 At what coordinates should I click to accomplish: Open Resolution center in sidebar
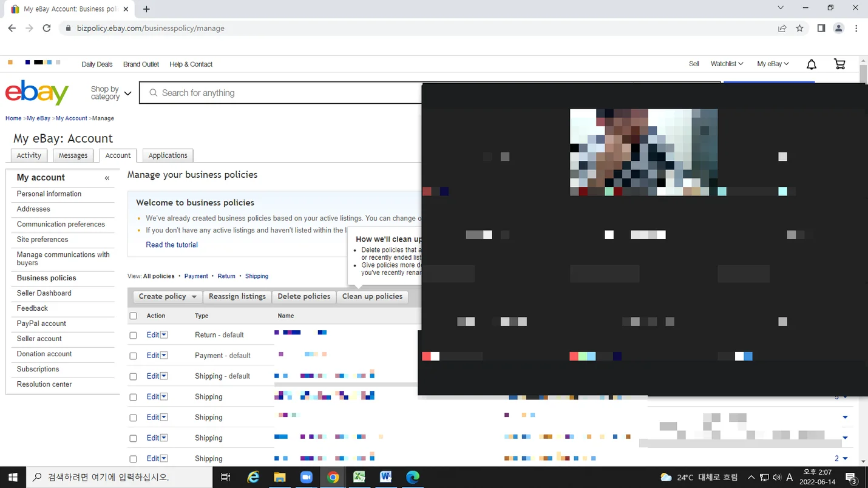(x=44, y=384)
